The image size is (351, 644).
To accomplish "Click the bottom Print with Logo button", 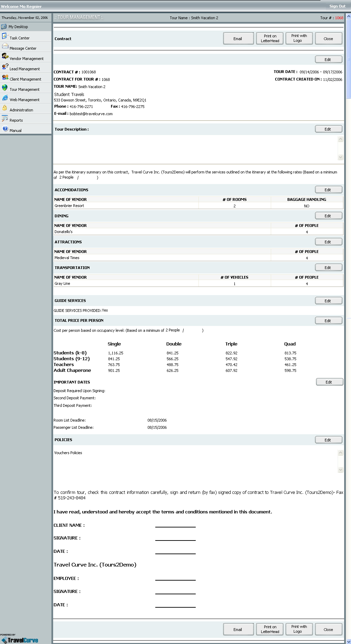I will pyautogui.click(x=299, y=629).
